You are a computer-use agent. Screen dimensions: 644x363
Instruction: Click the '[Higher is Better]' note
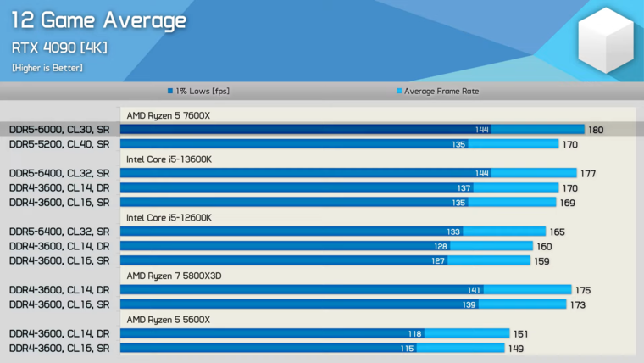pyautogui.click(x=47, y=68)
